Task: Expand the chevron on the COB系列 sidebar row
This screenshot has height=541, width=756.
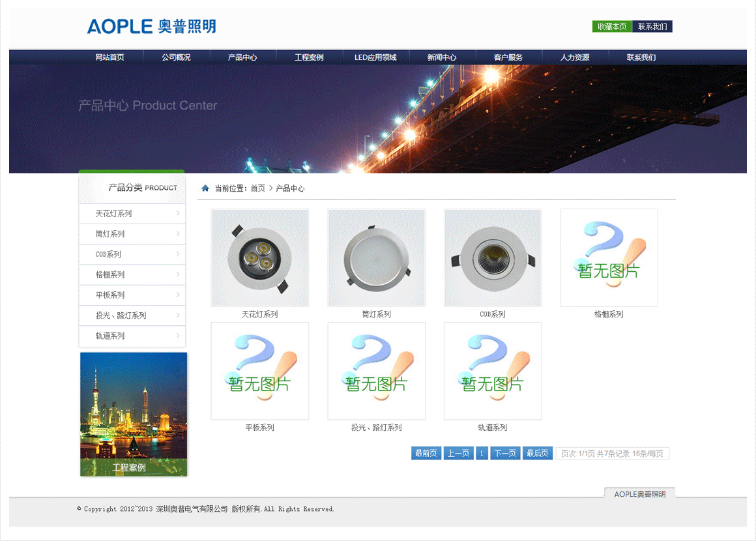Action: click(178, 254)
